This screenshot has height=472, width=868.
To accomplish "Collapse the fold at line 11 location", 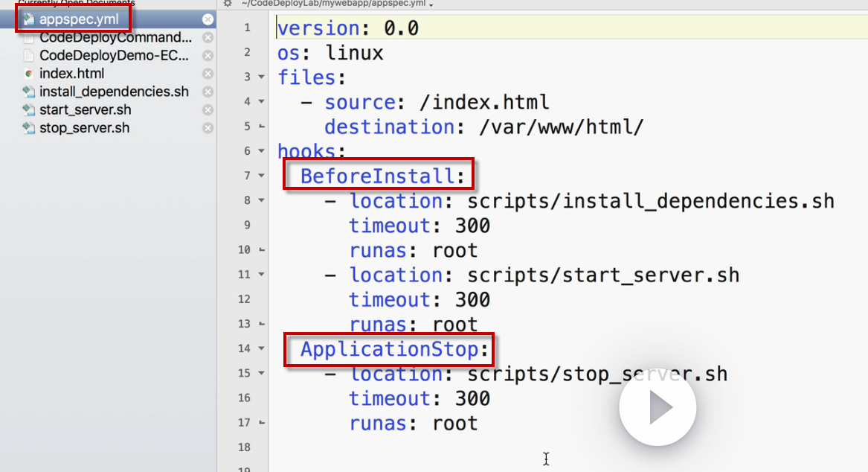I will click(261, 274).
